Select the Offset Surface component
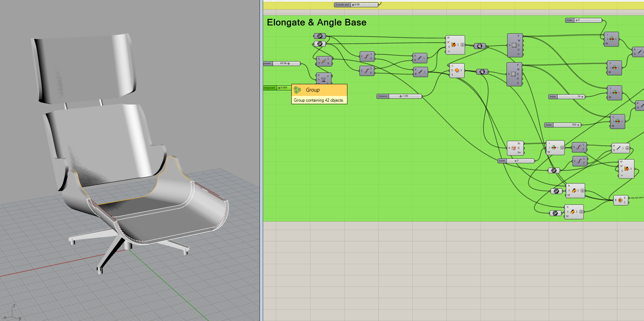The image size is (644, 321). 457,70
